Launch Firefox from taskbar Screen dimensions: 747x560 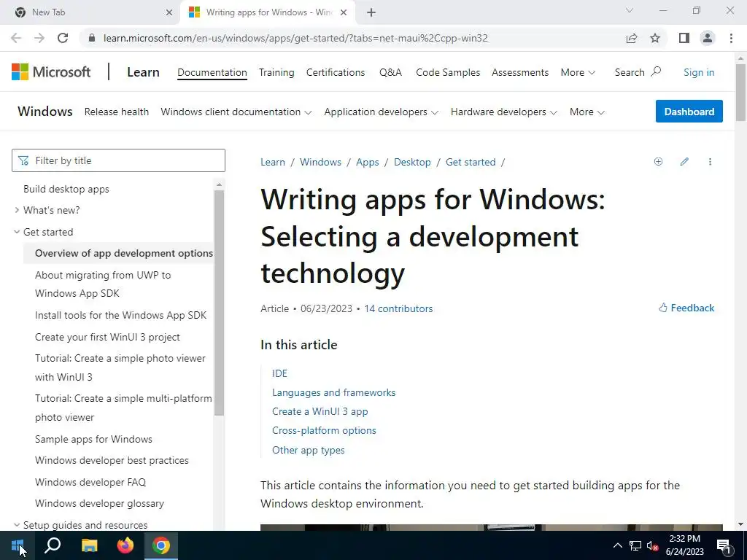click(x=125, y=545)
